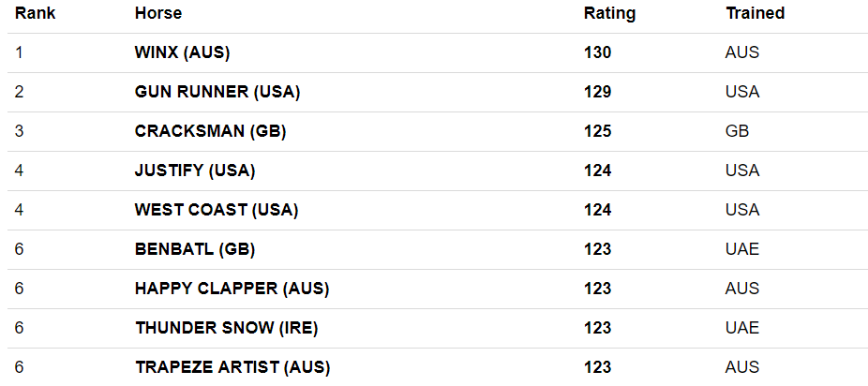Select BENBATL (GB) horse name

coord(195,249)
